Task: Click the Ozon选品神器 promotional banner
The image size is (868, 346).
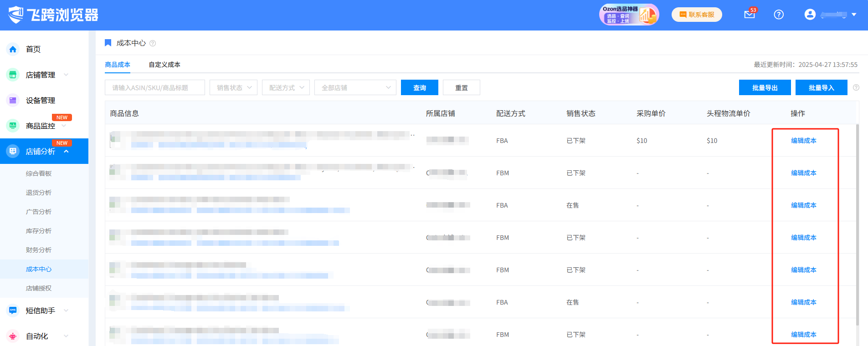Action: coord(629,15)
